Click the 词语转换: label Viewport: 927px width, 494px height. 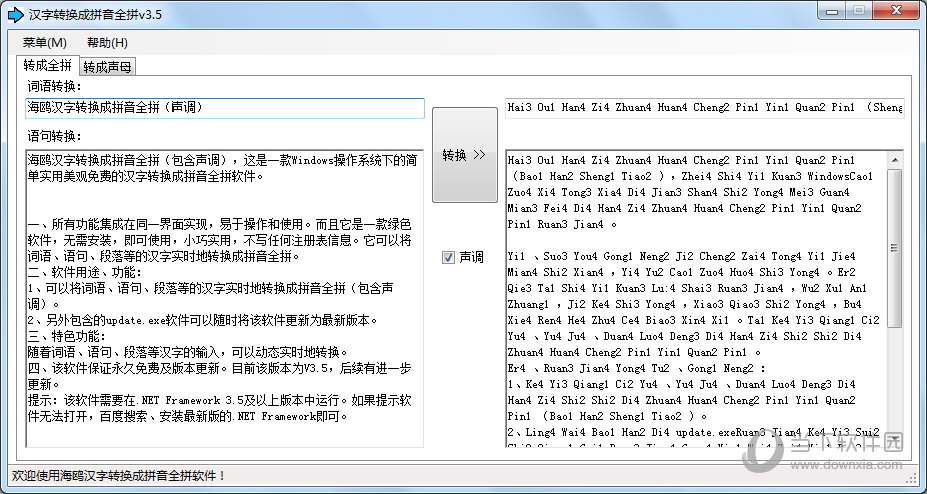tap(54, 86)
